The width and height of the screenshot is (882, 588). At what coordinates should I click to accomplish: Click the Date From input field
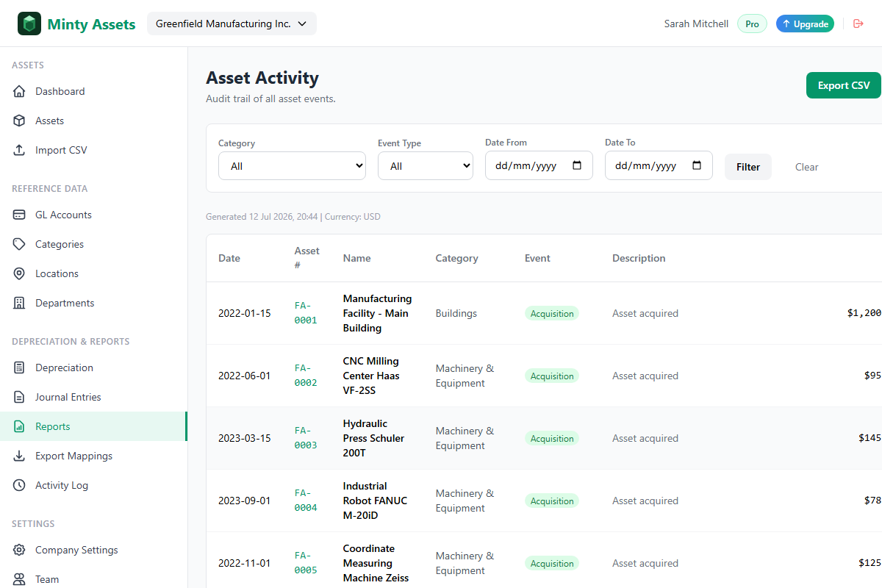tap(539, 165)
